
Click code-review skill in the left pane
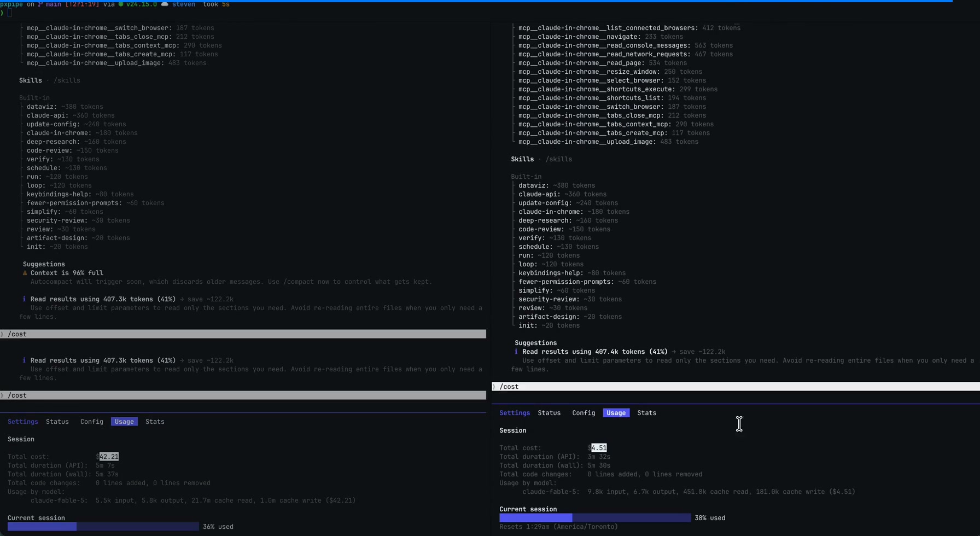(72, 150)
